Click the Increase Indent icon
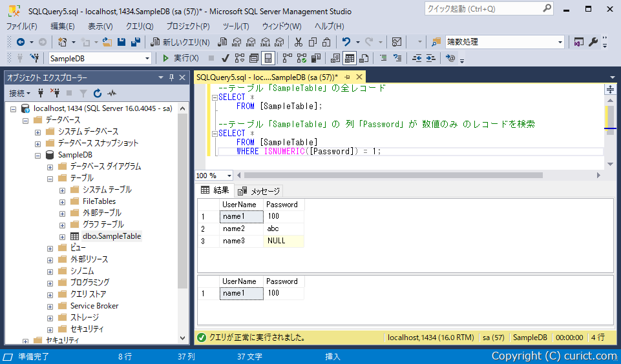The image size is (621, 364). coord(431,59)
